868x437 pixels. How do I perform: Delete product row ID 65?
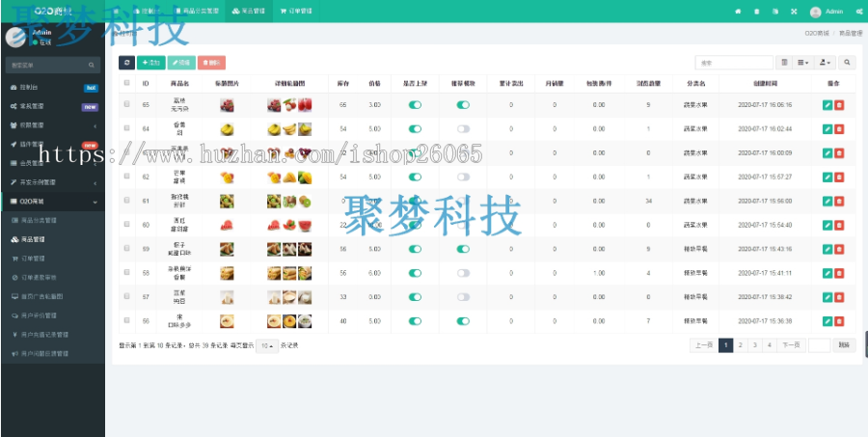pyautogui.click(x=839, y=105)
